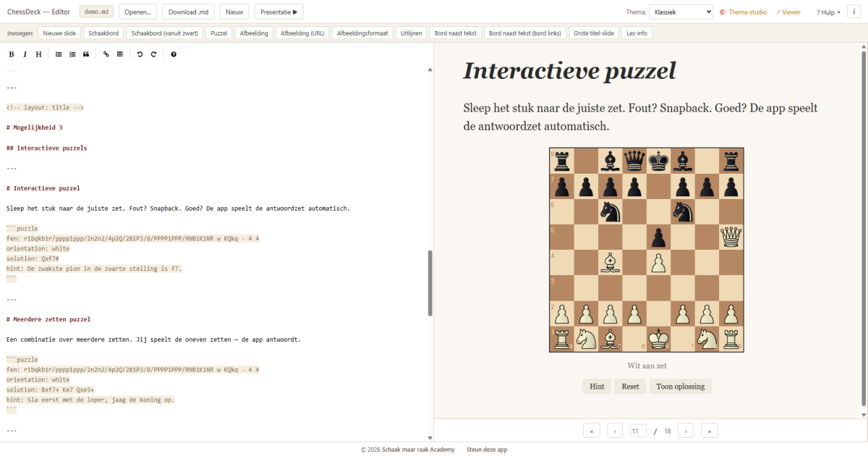
Task: Click the Uitlijnen insert button
Action: point(411,33)
